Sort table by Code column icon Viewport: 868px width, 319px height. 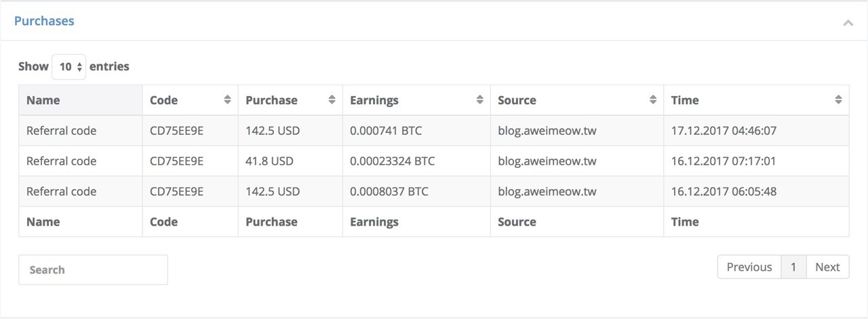(x=227, y=100)
